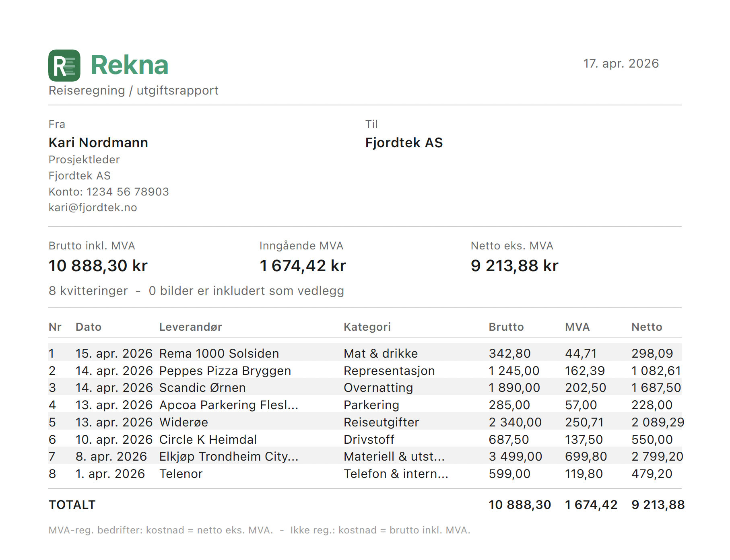Click the 'Brutto' column header
The width and height of the screenshot is (730, 560).
[506, 327]
